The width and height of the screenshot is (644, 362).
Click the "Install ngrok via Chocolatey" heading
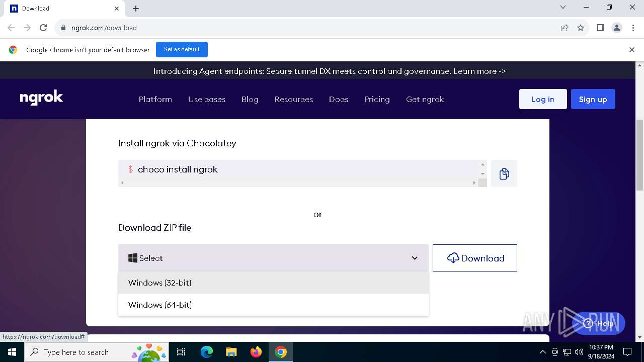pos(177,143)
